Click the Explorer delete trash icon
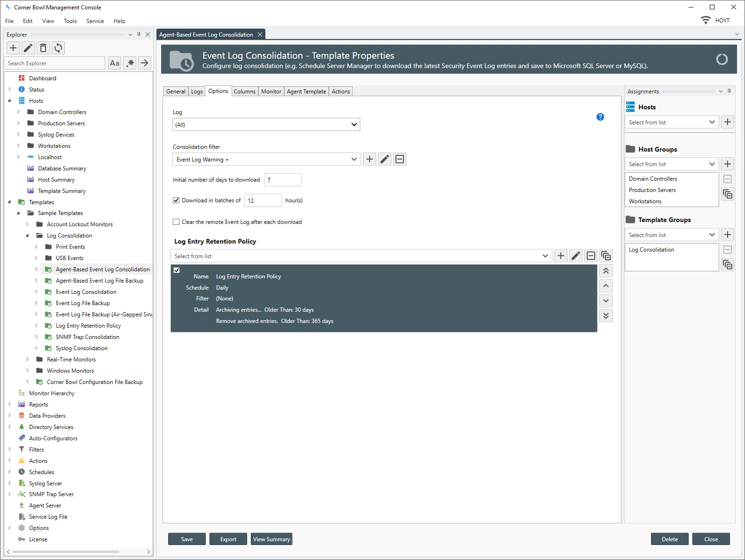This screenshot has width=745, height=560. tap(43, 48)
